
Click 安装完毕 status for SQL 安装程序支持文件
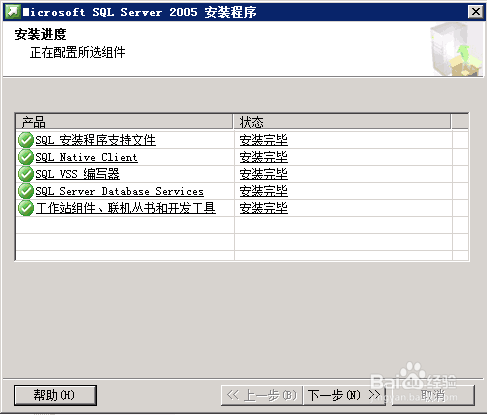click(264, 140)
